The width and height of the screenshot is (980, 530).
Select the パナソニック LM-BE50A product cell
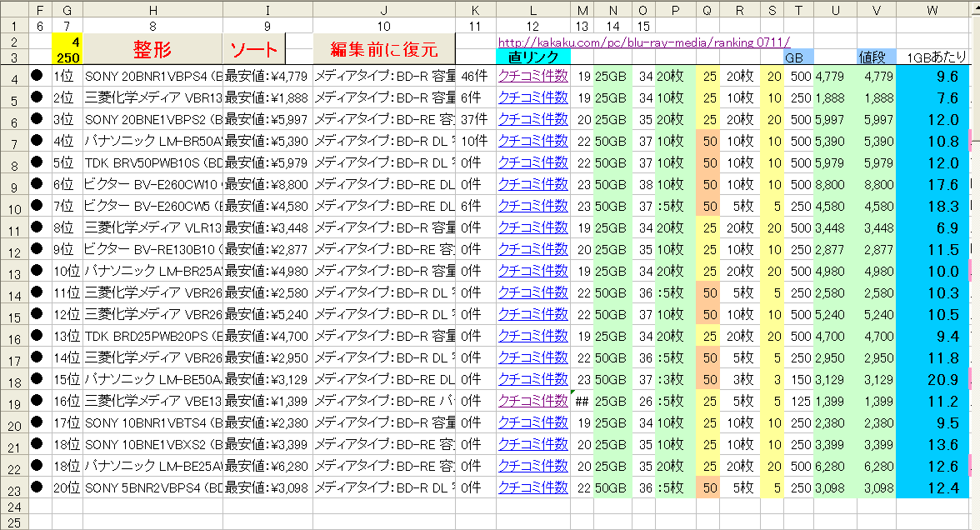[152, 379]
